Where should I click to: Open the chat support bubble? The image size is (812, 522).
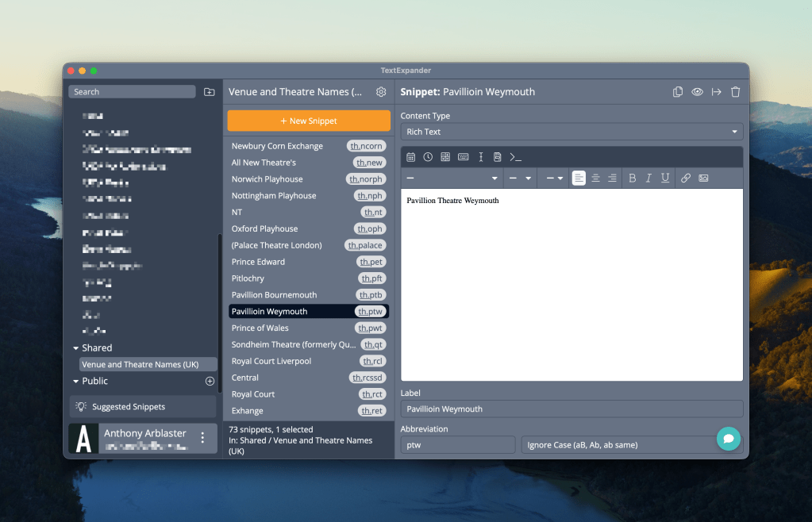tap(728, 439)
